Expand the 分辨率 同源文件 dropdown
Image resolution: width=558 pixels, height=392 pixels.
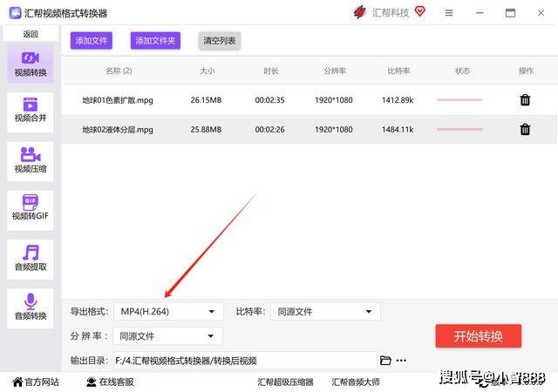(168, 336)
